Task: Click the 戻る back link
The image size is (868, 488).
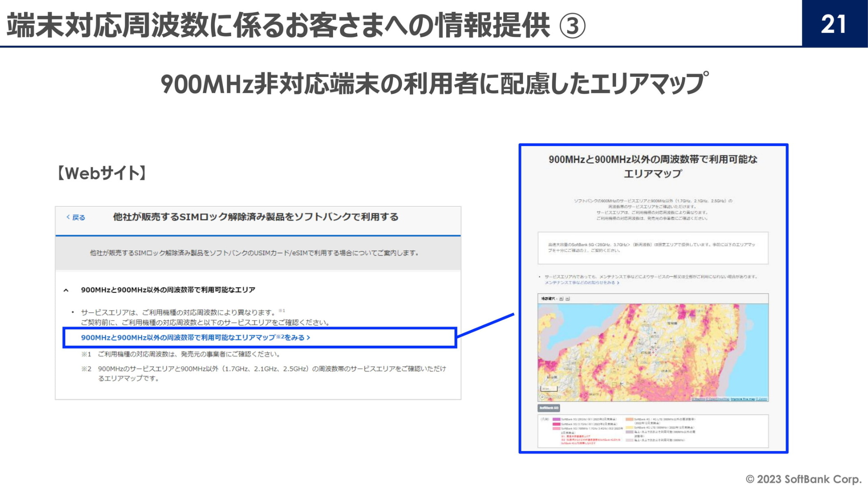Action: click(x=79, y=217)
